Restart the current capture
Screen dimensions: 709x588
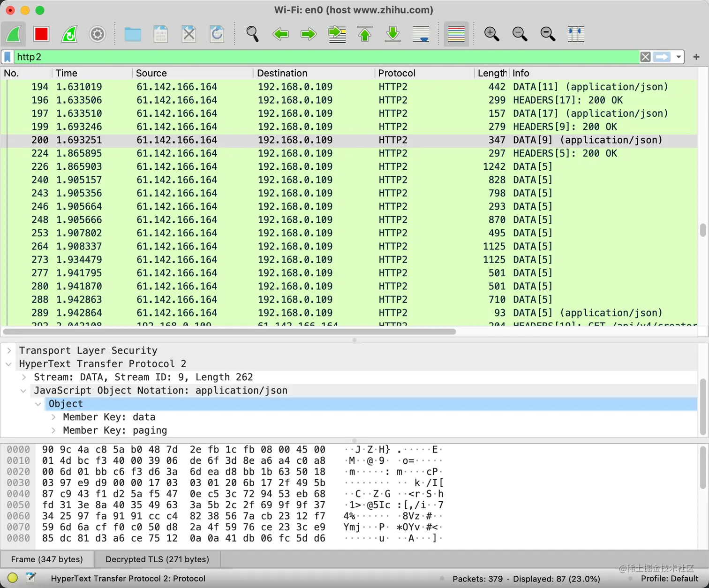pos(69,34)
